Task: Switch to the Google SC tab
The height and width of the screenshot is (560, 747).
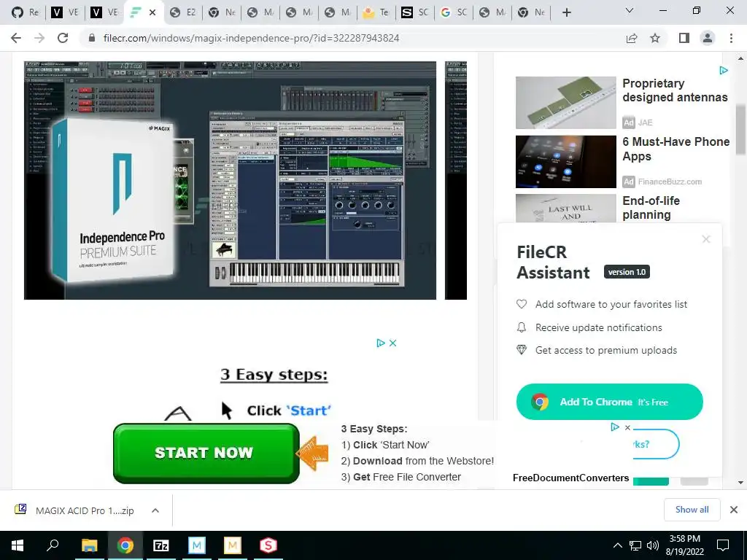Action: pos(454,12)
